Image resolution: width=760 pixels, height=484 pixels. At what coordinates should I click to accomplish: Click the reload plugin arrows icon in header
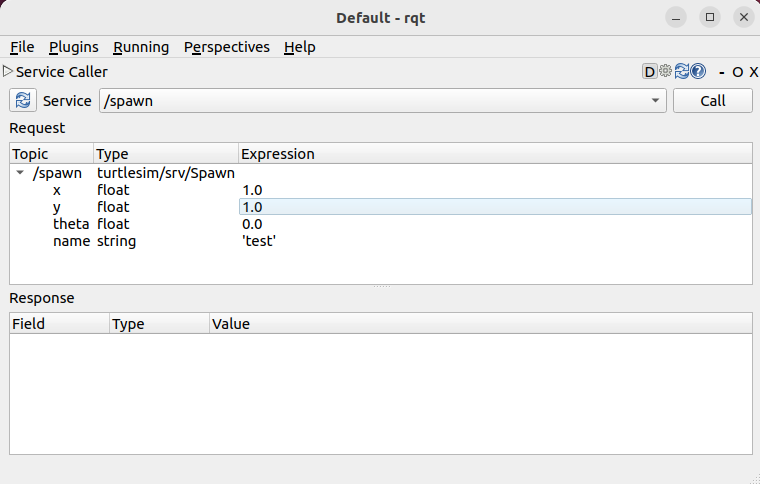point(682,71)
